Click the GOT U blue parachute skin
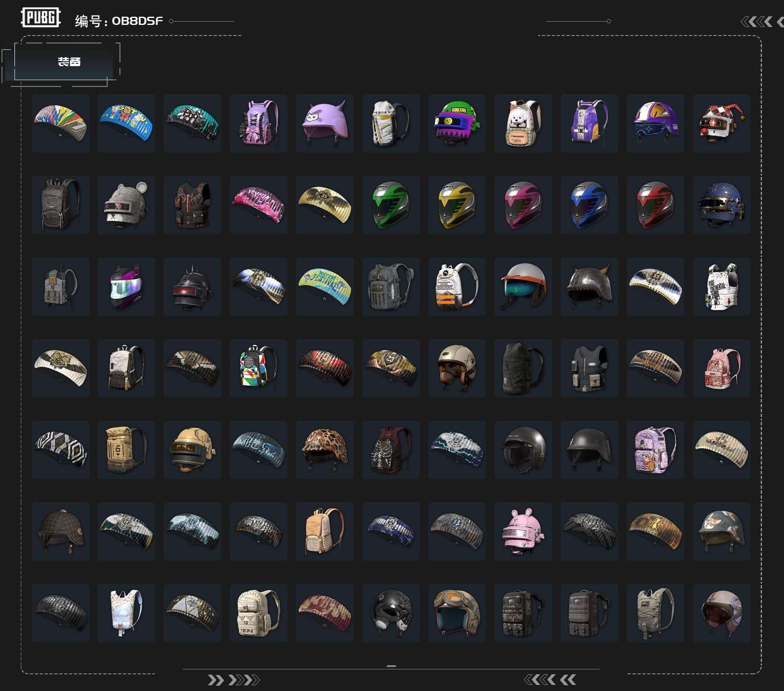 click(127, 123)
